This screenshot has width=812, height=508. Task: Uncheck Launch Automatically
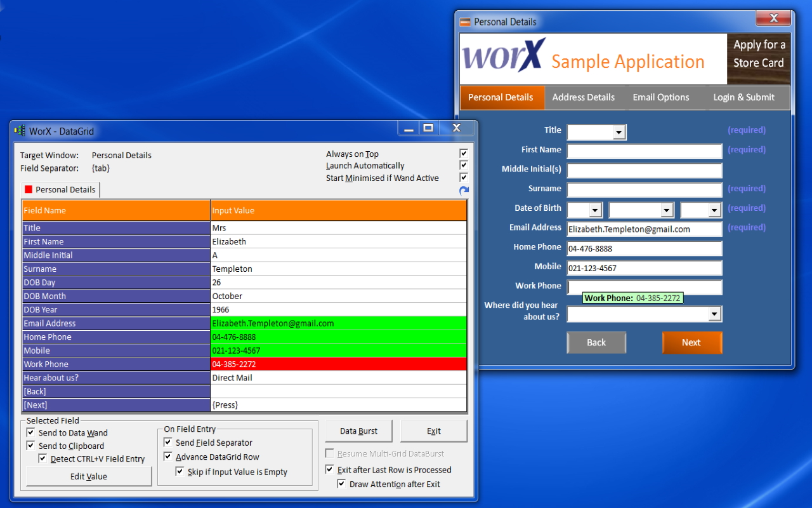464,165
